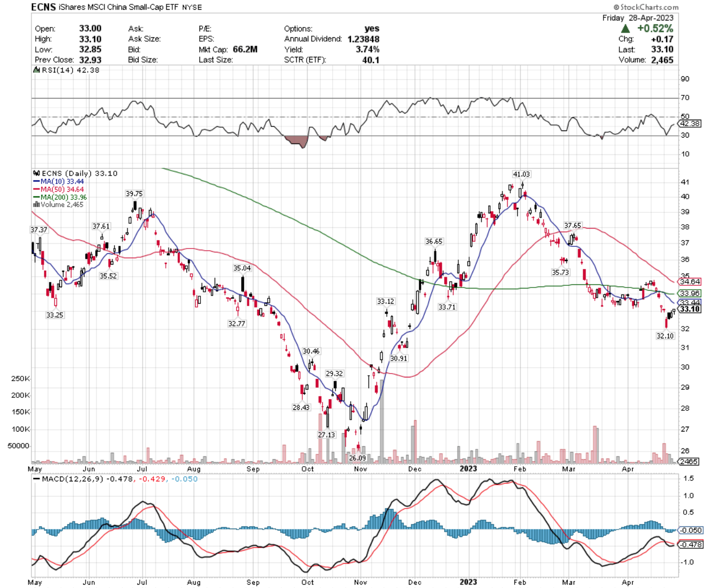Click the SCTR (ETF) 40.1 value

pyautogui.click(x=371, y=60)
